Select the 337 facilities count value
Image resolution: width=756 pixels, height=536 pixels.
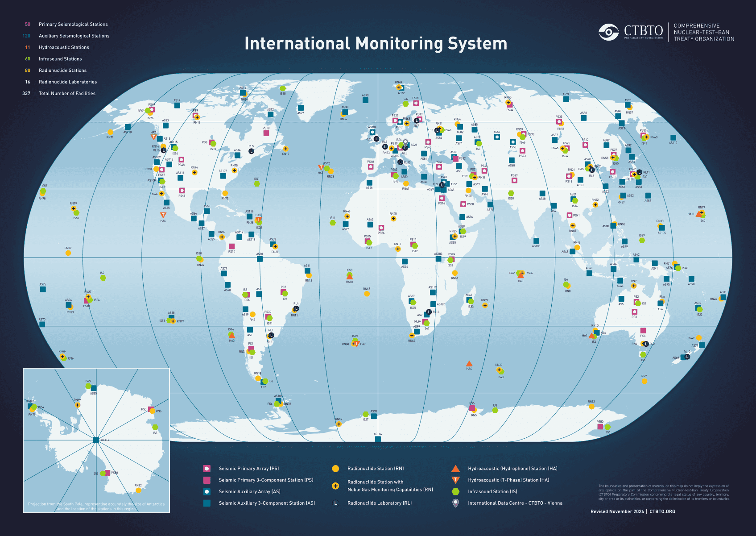point(27,93)
